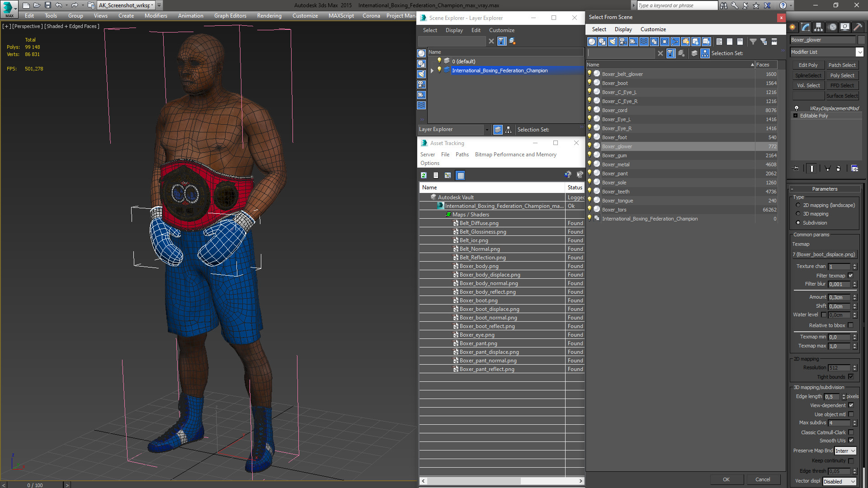Click the Poly Select button

coord(842,75)
